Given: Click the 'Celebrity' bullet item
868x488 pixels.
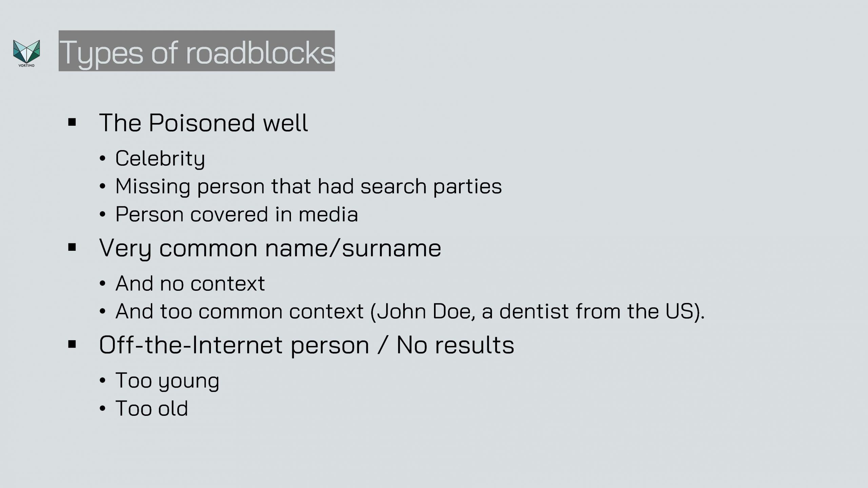Looking at the screenshot, I should pyautogui.click(x=160, y=158).
